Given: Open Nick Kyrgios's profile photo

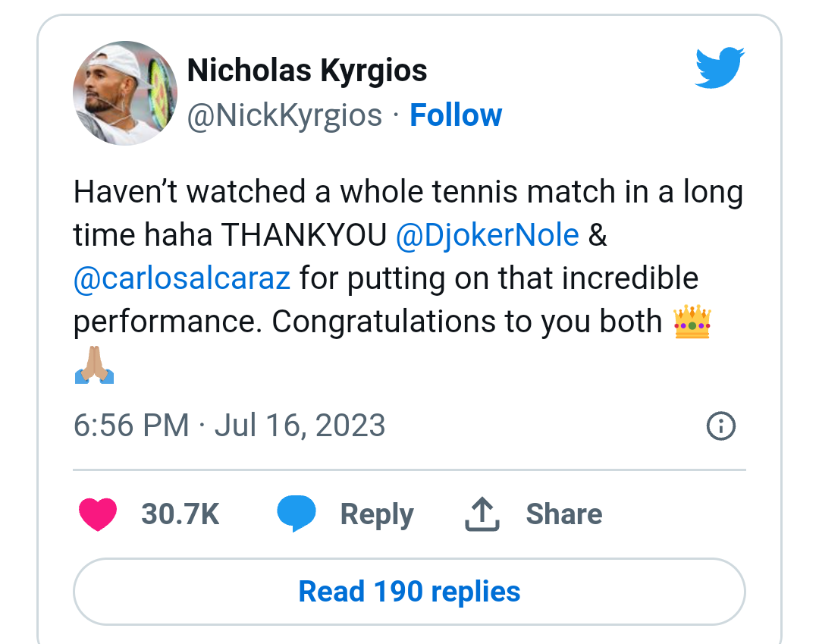Looking at the screenshot, I should click(x=124, y=93).
